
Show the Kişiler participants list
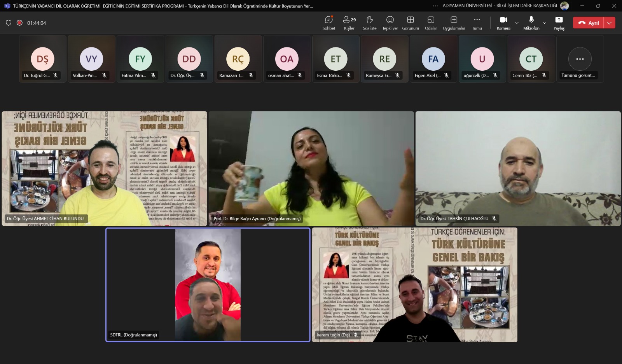click(x=349, y=23)
